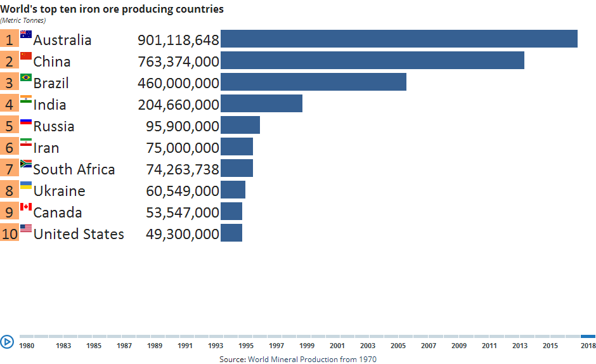Click the rank 10 orange badge
Screen dimensions: 596x364
coord(10,233)
